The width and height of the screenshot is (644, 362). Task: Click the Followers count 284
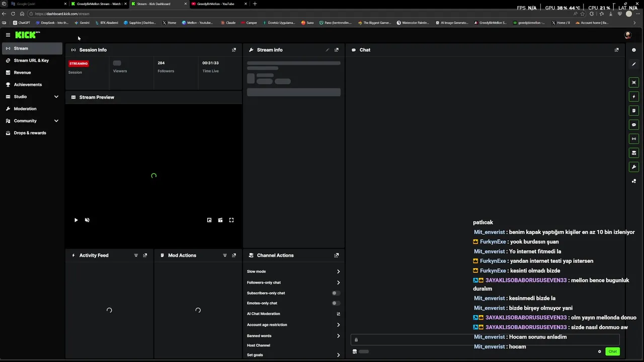click(x=161, y=63)
